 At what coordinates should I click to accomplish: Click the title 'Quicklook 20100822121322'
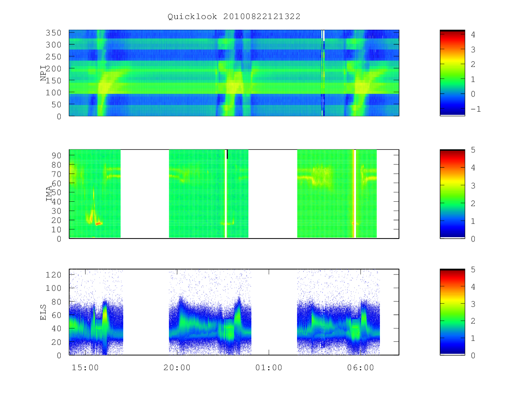[x=234, y=16]
